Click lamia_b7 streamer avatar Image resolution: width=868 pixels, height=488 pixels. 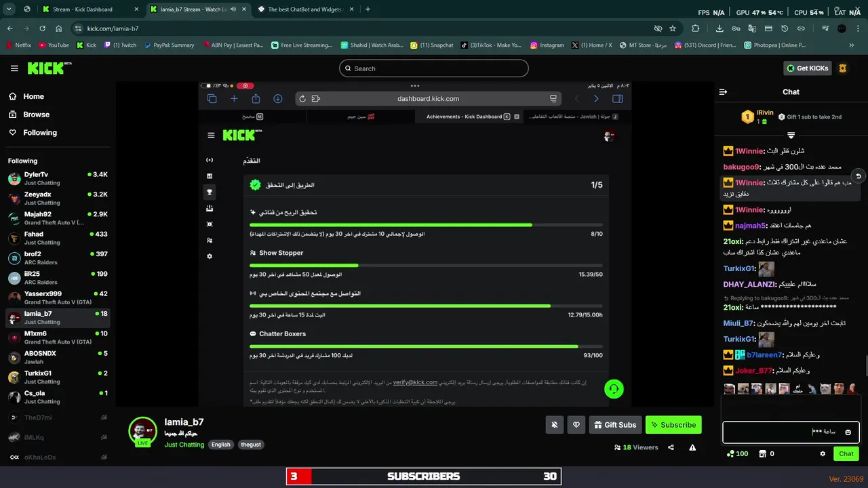142,431
